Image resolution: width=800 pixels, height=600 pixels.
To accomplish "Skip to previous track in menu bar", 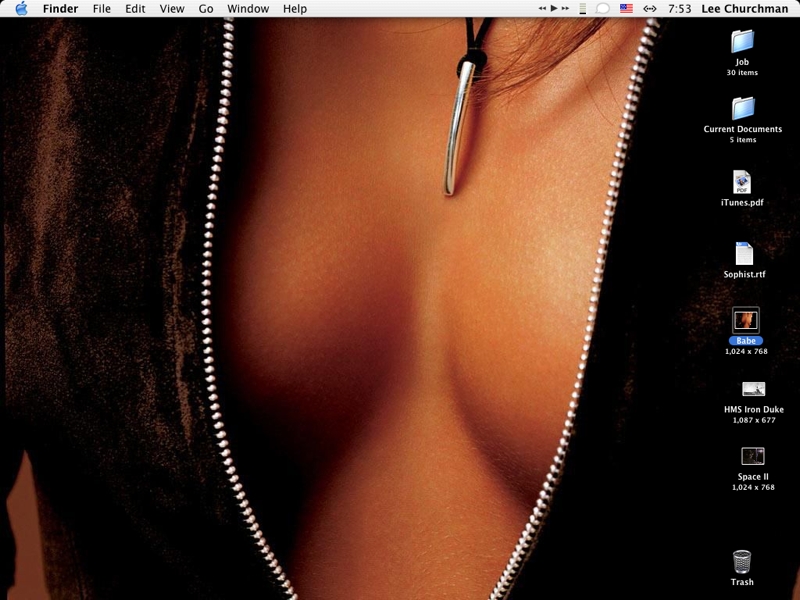I will [x=542, y=8].
